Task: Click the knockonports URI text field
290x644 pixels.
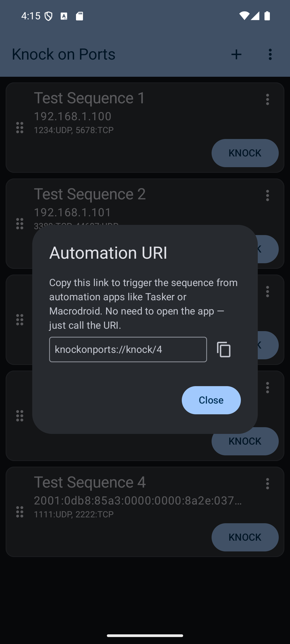Action: [x=128, y=349]
